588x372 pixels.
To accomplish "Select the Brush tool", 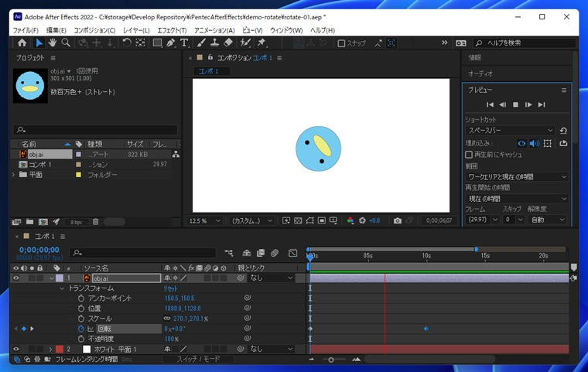I will (201, 43).
